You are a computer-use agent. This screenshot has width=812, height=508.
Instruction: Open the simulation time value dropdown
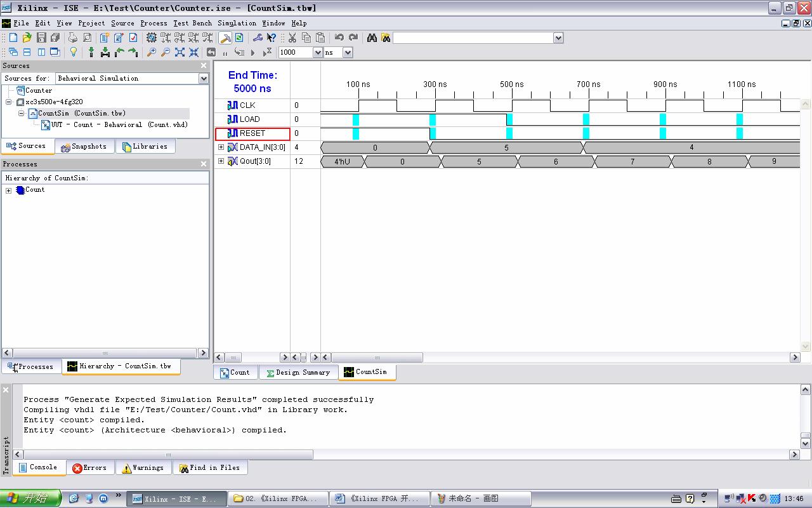tap(318, 53)
